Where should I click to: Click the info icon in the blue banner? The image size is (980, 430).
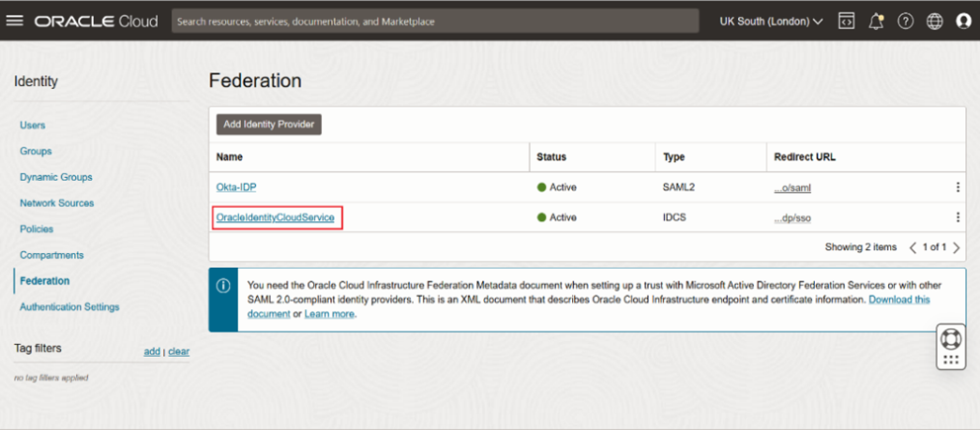pos(223,286)
